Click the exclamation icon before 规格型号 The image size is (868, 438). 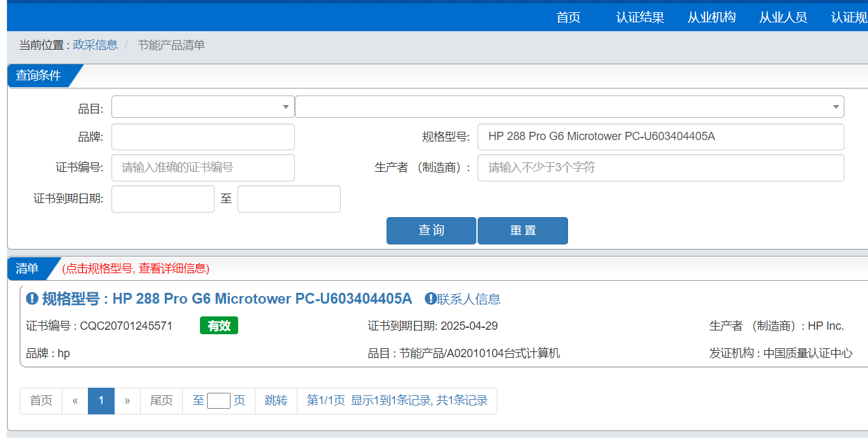coord(32,299)
